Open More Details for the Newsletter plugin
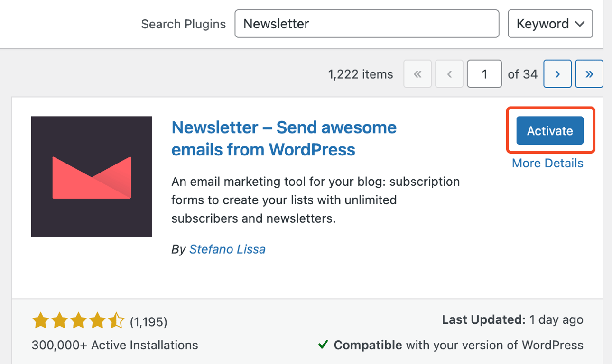 point(547,163)
